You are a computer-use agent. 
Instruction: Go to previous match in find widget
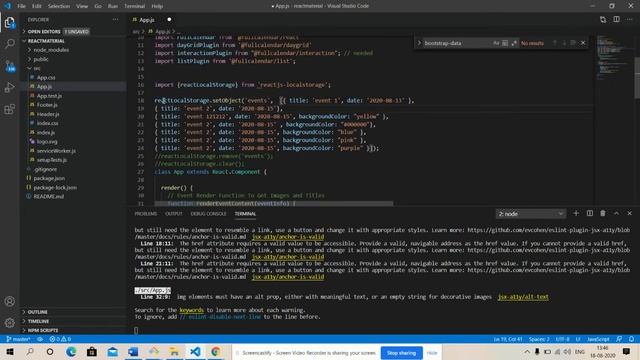554,43
